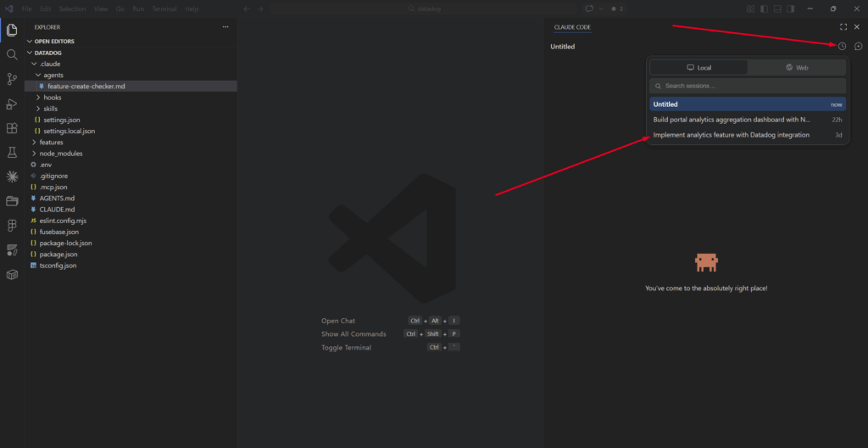The image size is (868, 448).
Task: Maximize the Claude Code panel
Action: pyautogui.click(x=843, y=27)
